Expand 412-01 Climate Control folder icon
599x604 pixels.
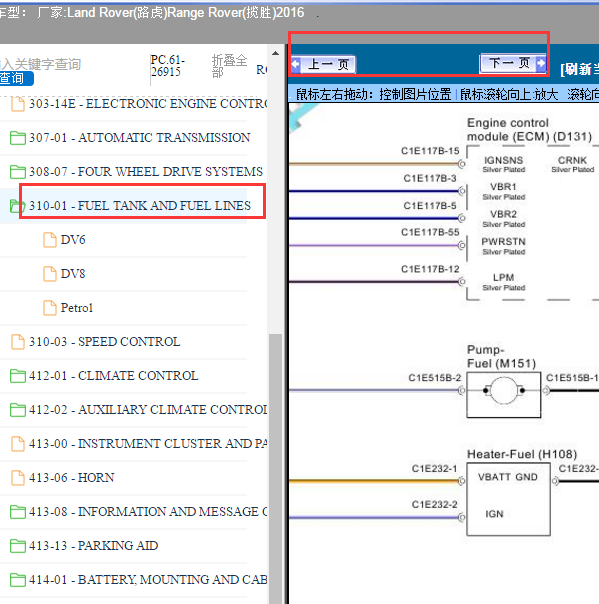pos(18,376)
